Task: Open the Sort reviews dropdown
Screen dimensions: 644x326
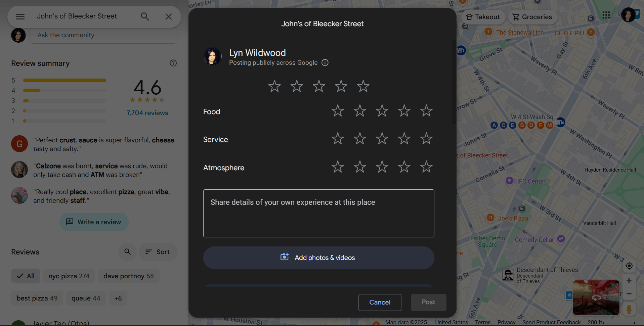Action: [x=158, y=252]
